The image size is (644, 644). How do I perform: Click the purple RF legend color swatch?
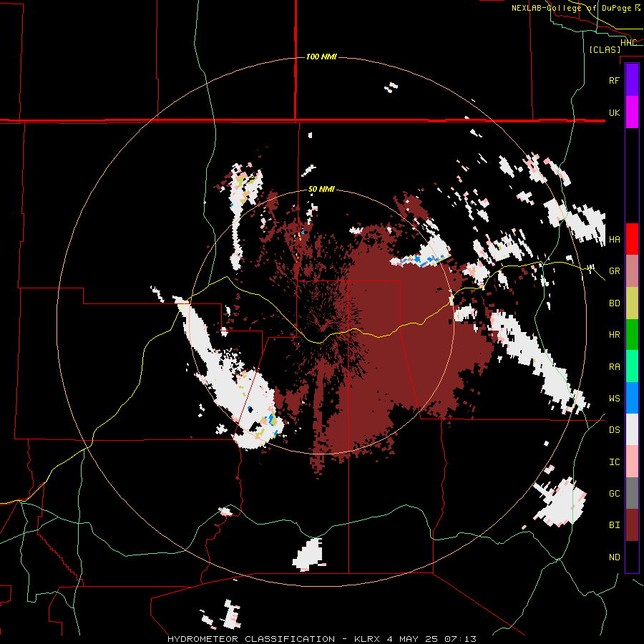632,80
